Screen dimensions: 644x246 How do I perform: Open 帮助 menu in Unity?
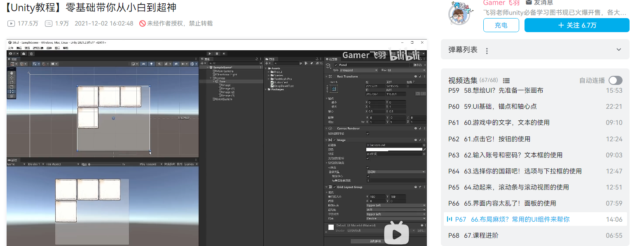coord(66,48)
